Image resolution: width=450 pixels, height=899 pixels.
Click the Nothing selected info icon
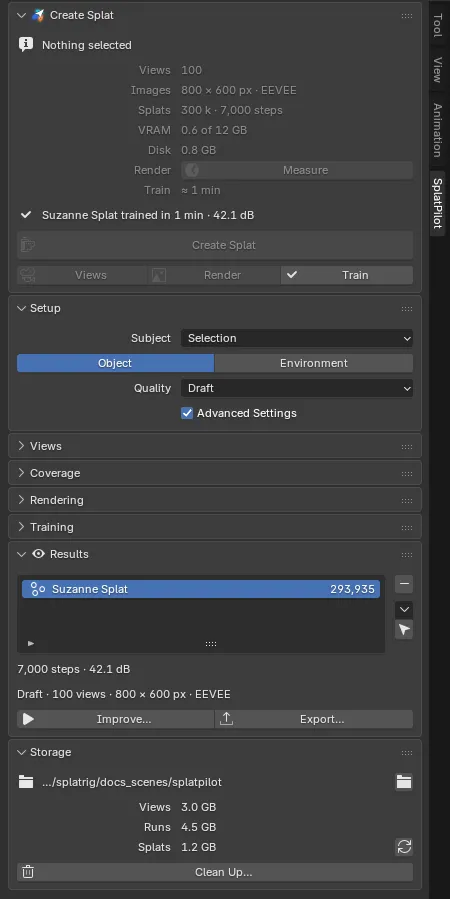tap(26, 45)
